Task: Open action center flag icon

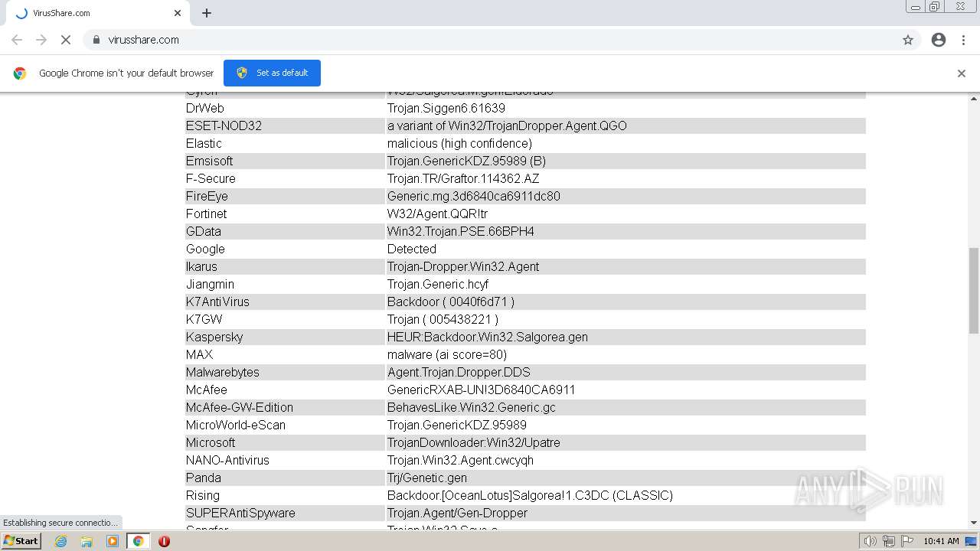Action: [907, 541]
